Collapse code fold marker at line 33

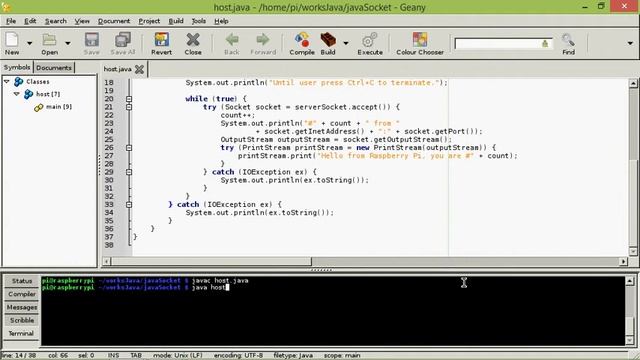[129, 204]
